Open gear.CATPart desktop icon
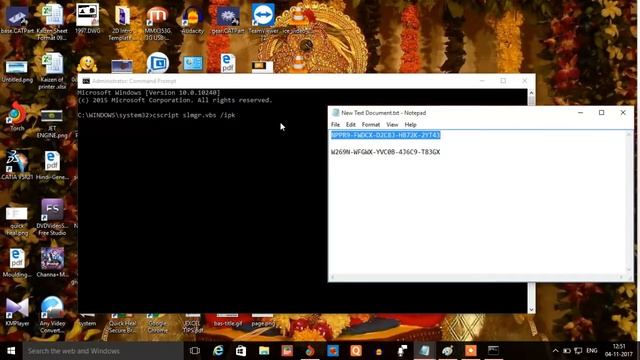Viewport: 640px width, 360px height. pos(228,20)
